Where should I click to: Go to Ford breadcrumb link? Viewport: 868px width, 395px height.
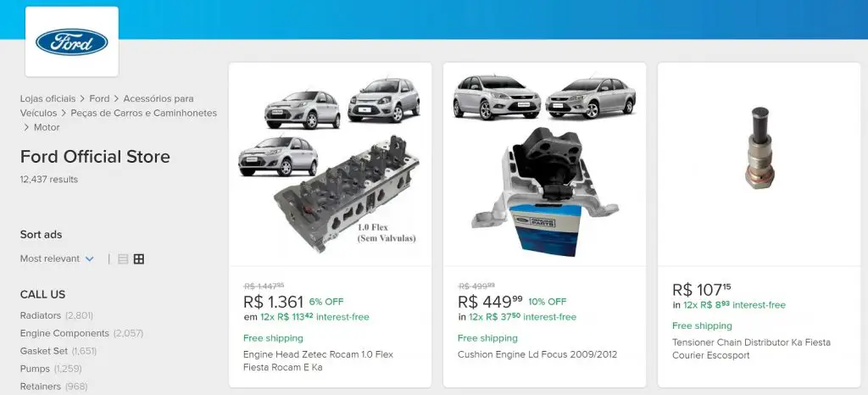point(100,98)
